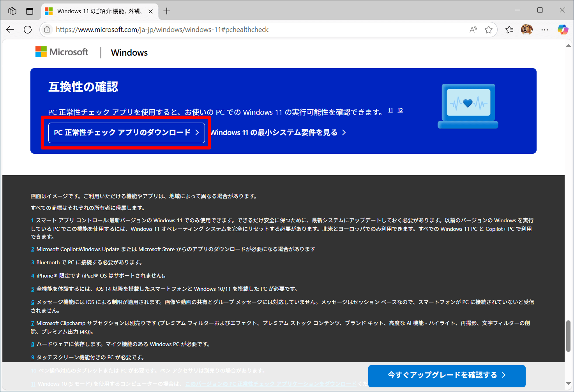Open footnote 11 superscript link
Image resolution: width=574 pixels, height=392 pixels.
(x=390, y=111)
